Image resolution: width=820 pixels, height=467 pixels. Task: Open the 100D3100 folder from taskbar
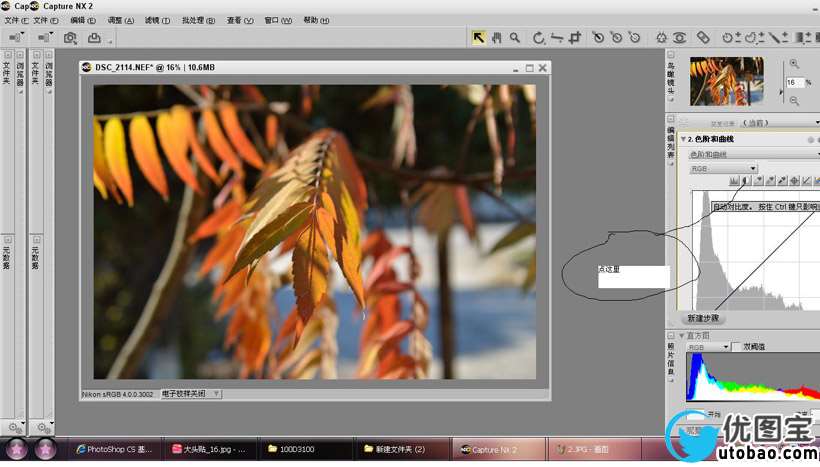tap(305, 449)
